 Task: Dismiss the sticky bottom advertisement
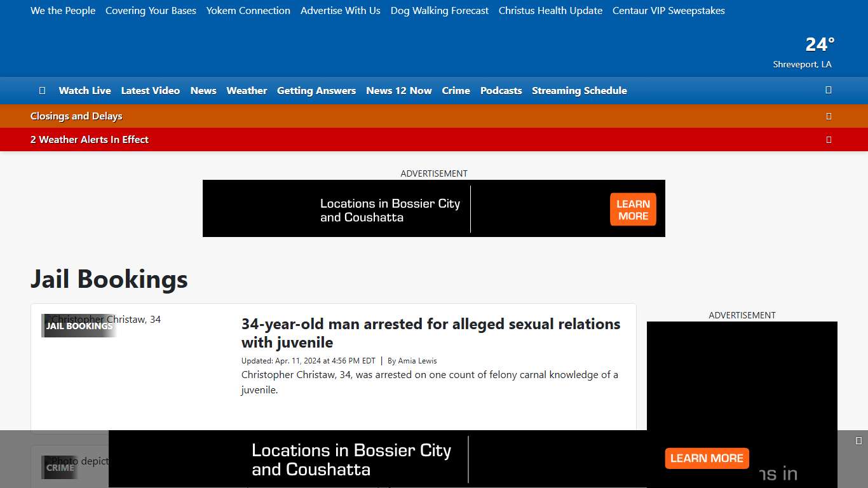click(857, 439)
